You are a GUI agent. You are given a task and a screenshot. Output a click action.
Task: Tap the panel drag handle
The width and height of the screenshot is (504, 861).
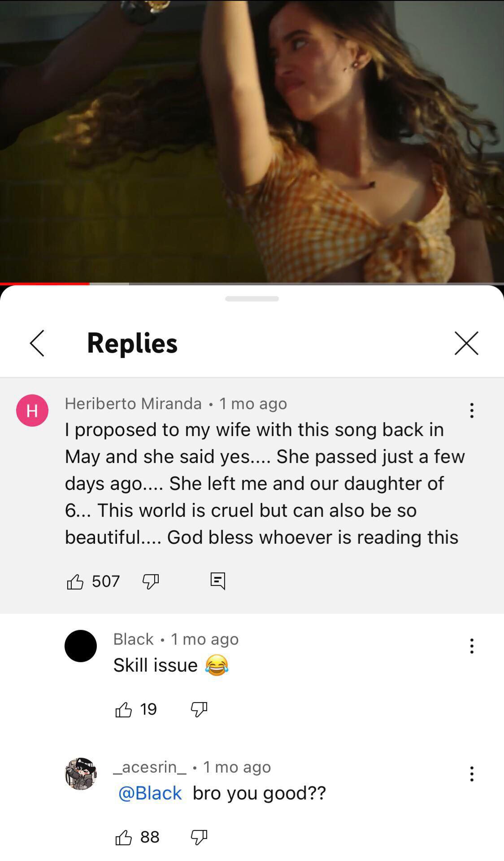[252, 299]
